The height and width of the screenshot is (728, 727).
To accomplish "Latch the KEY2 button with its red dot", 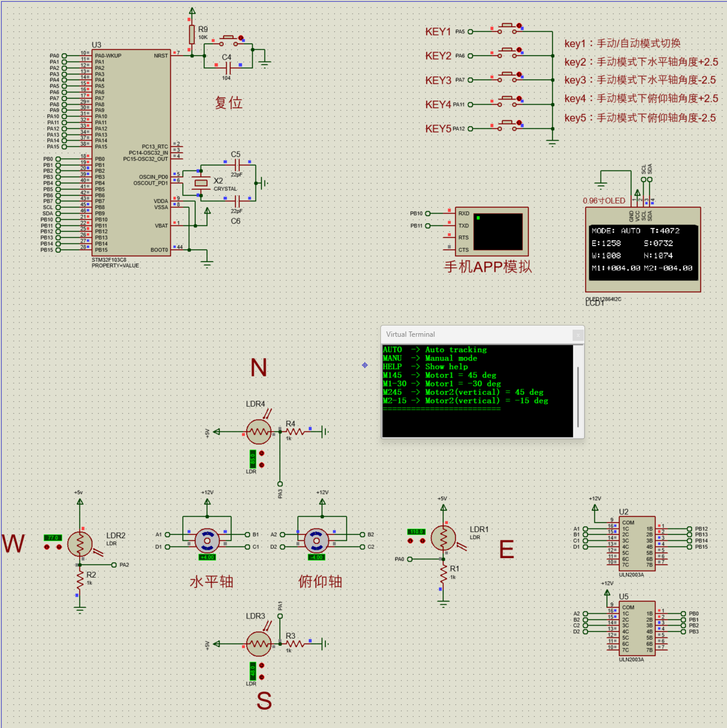I will pos(519,50).
